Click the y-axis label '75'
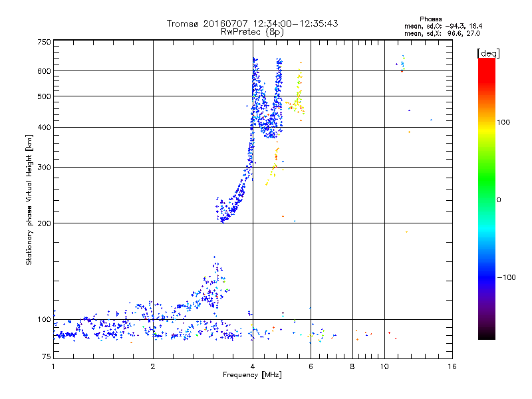 point(47,356)
